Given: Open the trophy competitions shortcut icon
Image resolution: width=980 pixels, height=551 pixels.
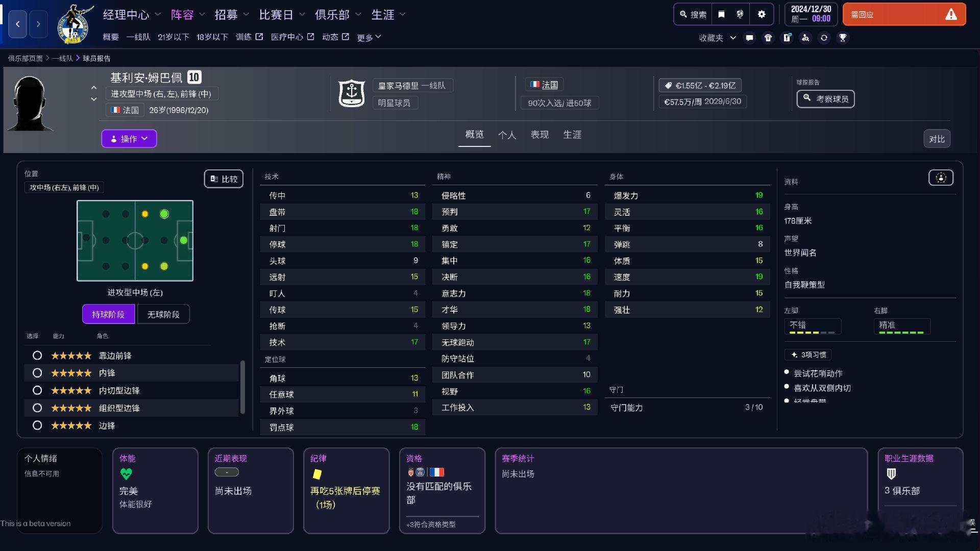Looking at the screenshot, I should tap(843, 38).
